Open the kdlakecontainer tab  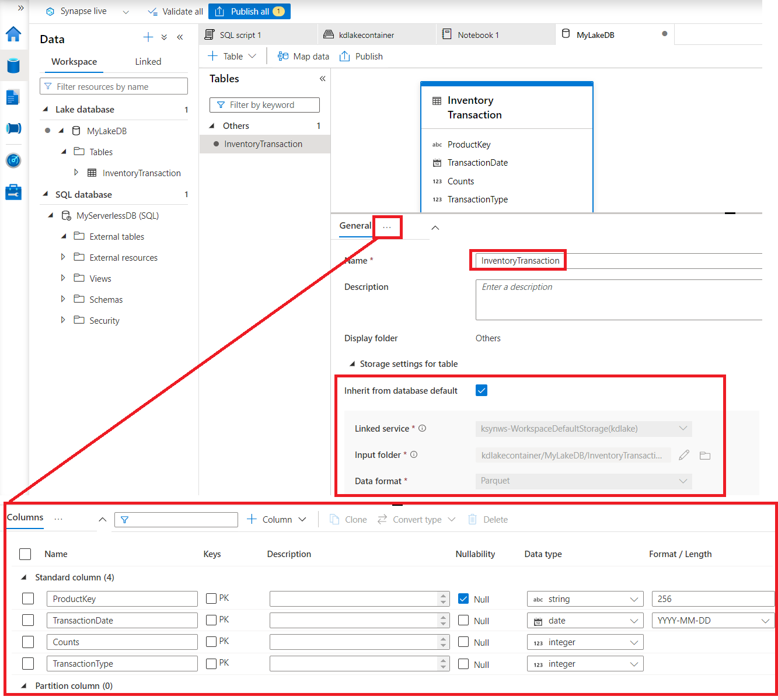377,35
